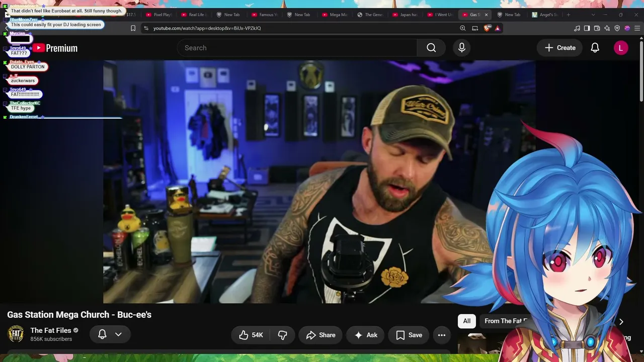Share the video with the Share button
This screenshot has height=362, width=644.
tap(320, 335)
